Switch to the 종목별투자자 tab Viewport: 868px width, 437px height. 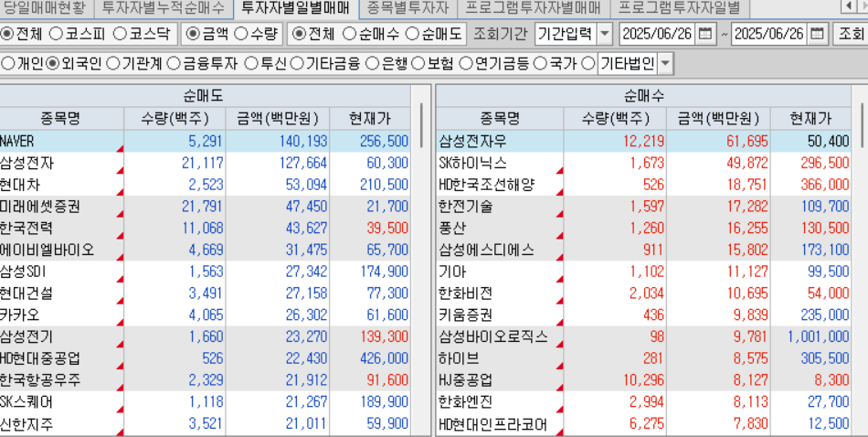click(x=408, y=7)
